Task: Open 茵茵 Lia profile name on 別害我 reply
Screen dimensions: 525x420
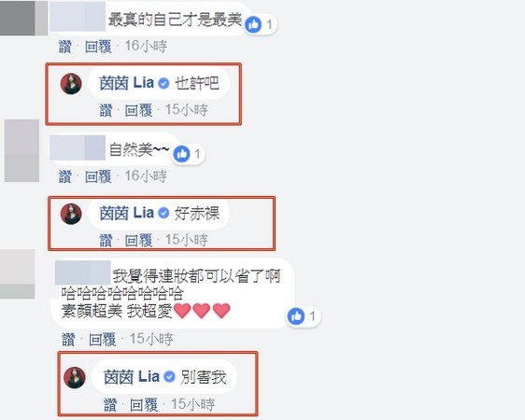Action: point(132,377)
